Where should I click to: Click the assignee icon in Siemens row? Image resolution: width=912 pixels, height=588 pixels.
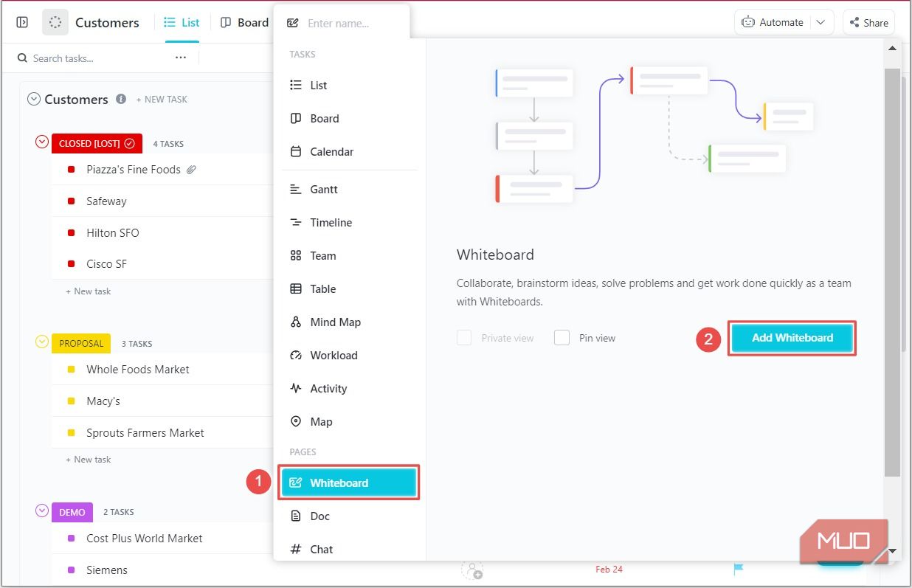tap(472, 570)
